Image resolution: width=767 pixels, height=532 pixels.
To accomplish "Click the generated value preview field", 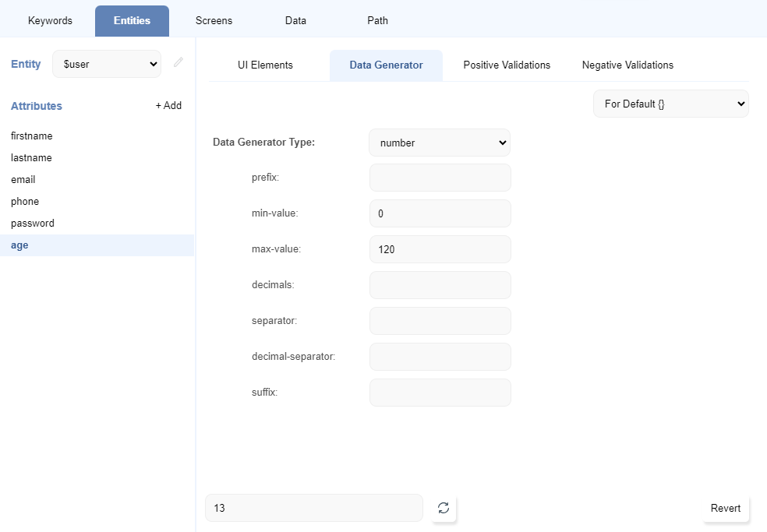I will (313, 508).
